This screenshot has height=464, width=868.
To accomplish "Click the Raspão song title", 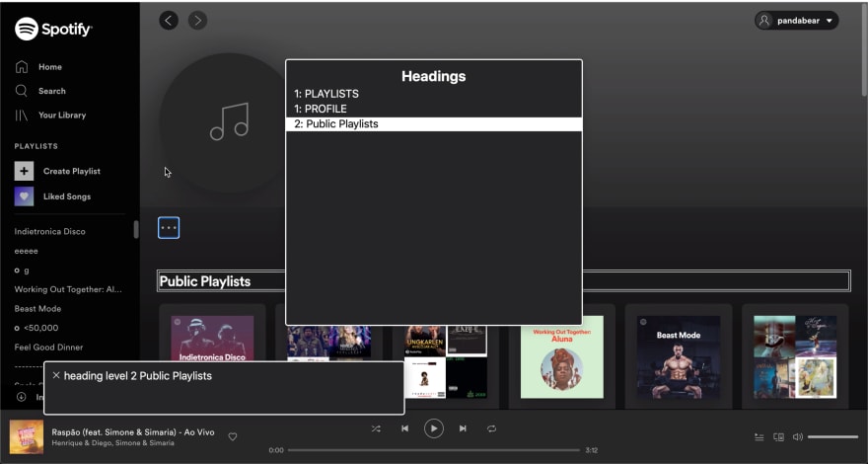I will (133, 432).
